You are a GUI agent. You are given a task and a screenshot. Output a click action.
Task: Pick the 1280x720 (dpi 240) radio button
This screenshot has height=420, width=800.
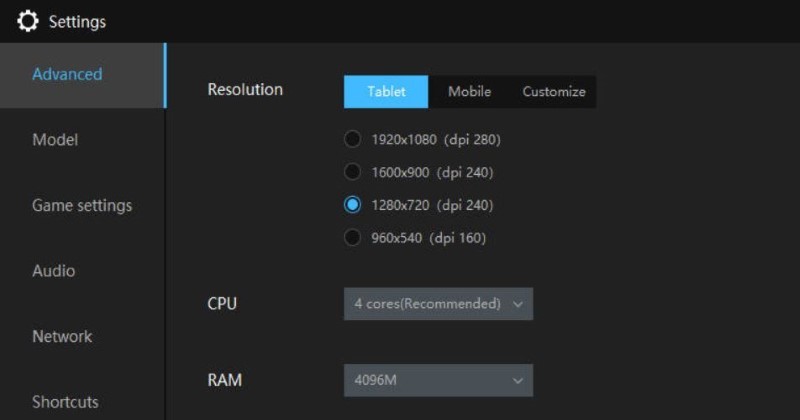[352, 205]
